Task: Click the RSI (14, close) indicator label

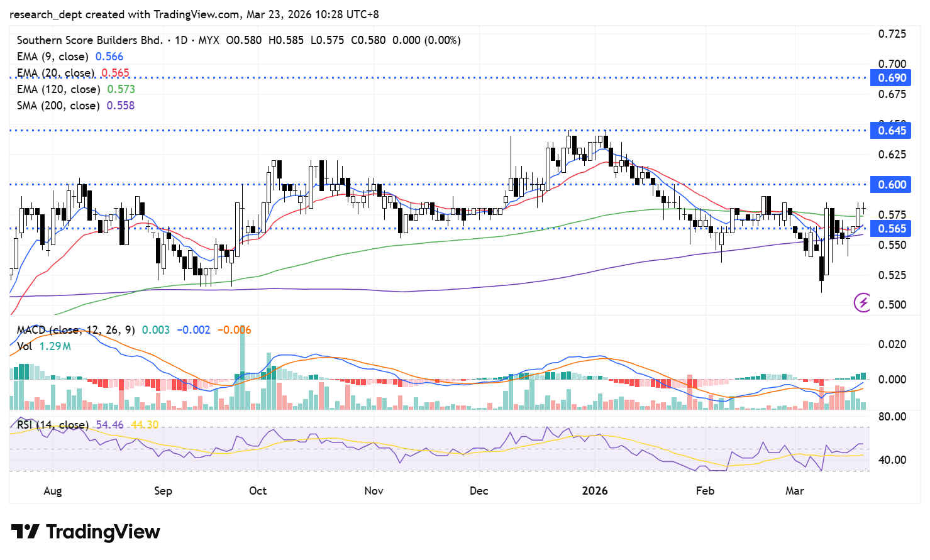Action: coord(53,425)
